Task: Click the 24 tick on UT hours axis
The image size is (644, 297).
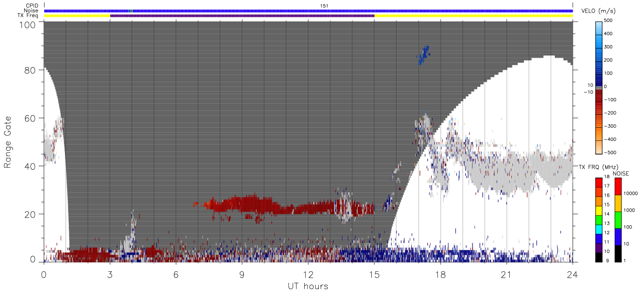Action: click(573, 274)
